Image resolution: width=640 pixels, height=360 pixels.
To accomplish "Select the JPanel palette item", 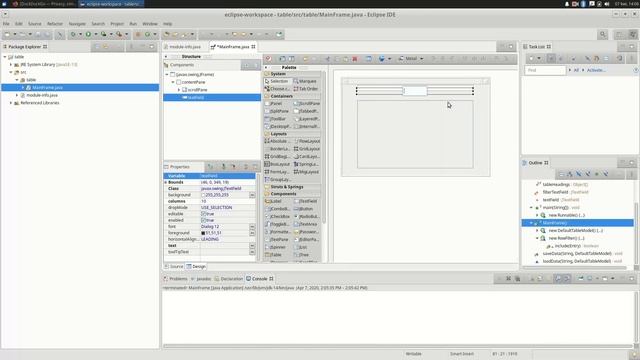I will (x=274, y=104).
